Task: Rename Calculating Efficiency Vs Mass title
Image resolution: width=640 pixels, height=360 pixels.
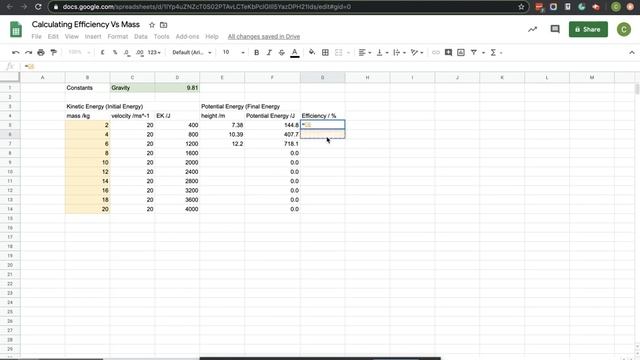Action: (x=86, y=24)
